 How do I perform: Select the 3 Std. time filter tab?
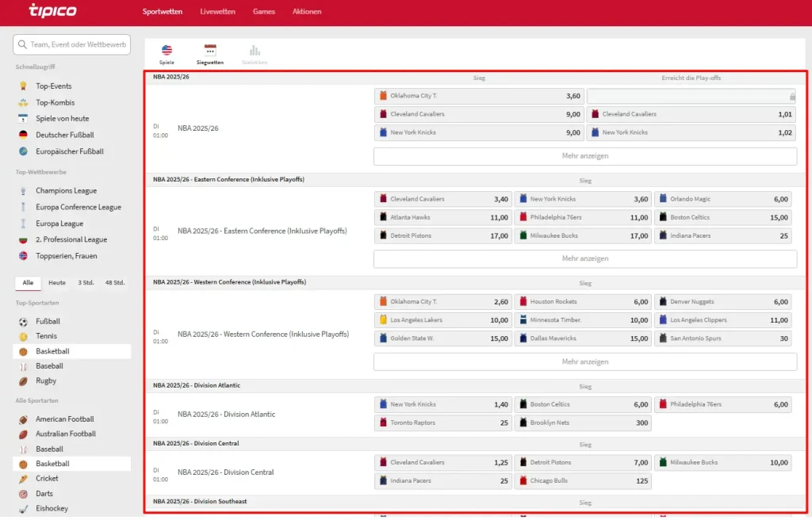86,283
